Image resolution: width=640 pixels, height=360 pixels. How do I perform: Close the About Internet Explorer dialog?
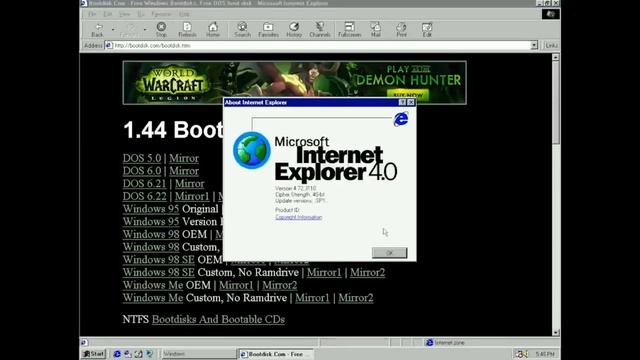coord(411,102)
